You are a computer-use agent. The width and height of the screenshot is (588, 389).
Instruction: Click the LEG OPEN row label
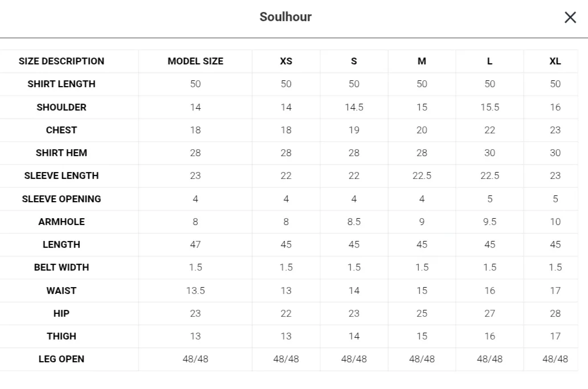[x=62, y=359]
